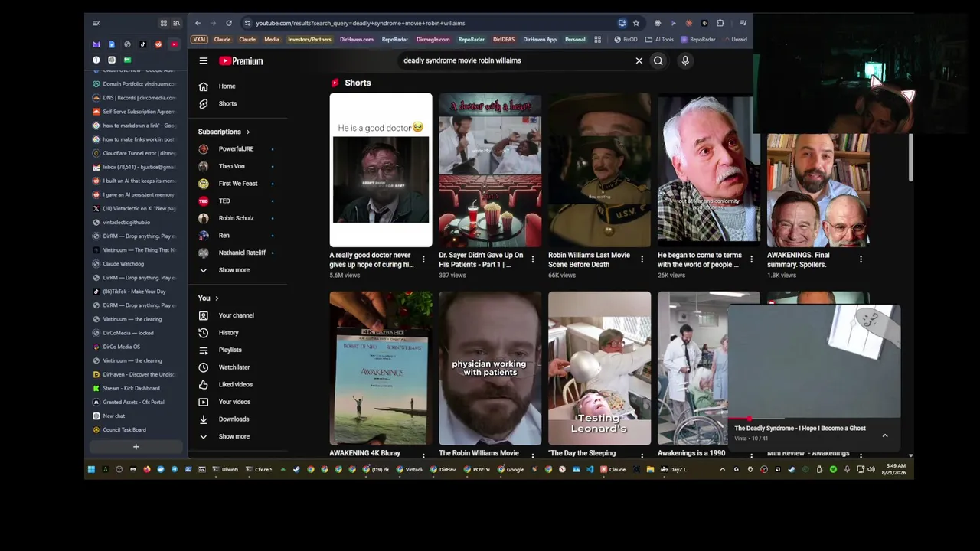980x551 pixels.
Task: Open the Theo Von subscription channel
Action: (x=231, y=166)
